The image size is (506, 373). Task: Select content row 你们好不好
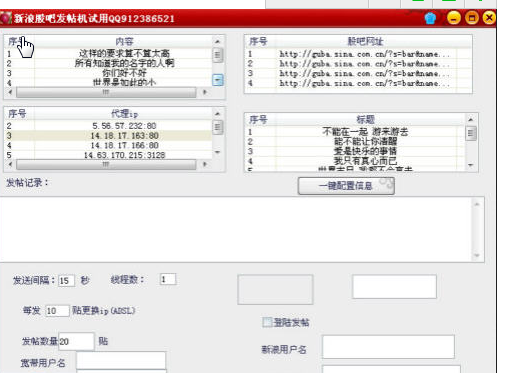(x=108, y=73)
